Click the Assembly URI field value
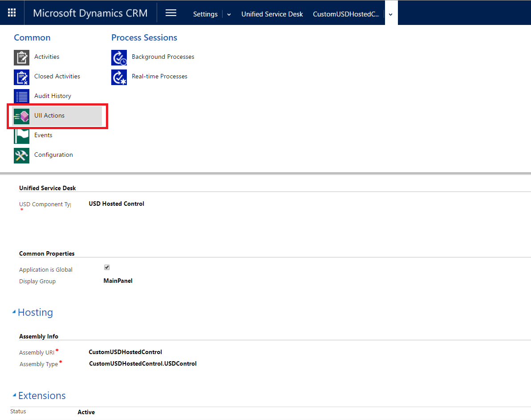Screen dimensions: 531x420 [x=125, y=352]
